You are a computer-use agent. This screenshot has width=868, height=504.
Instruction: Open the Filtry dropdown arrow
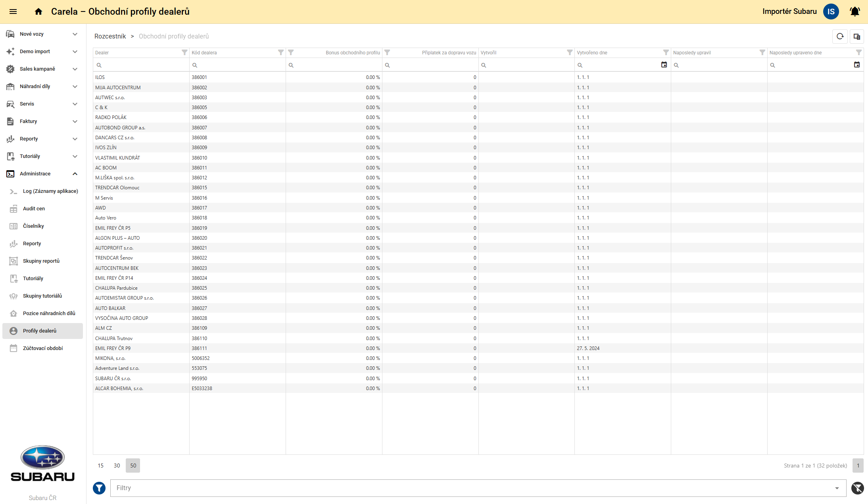837,488
